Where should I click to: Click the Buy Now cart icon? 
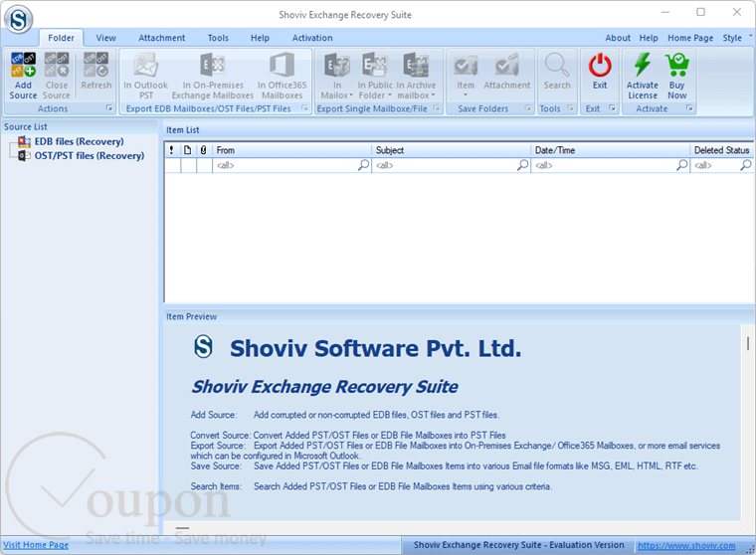[677, 65]
